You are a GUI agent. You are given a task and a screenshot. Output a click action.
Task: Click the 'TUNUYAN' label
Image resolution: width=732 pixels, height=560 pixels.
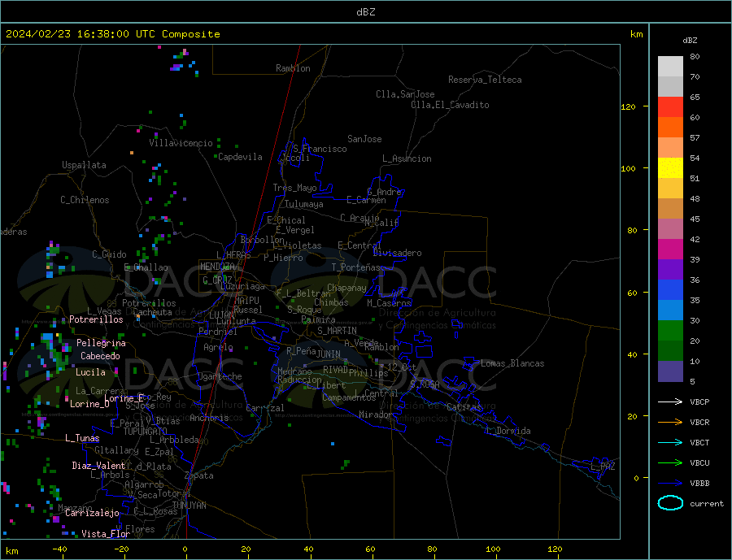tap(189, 506)
